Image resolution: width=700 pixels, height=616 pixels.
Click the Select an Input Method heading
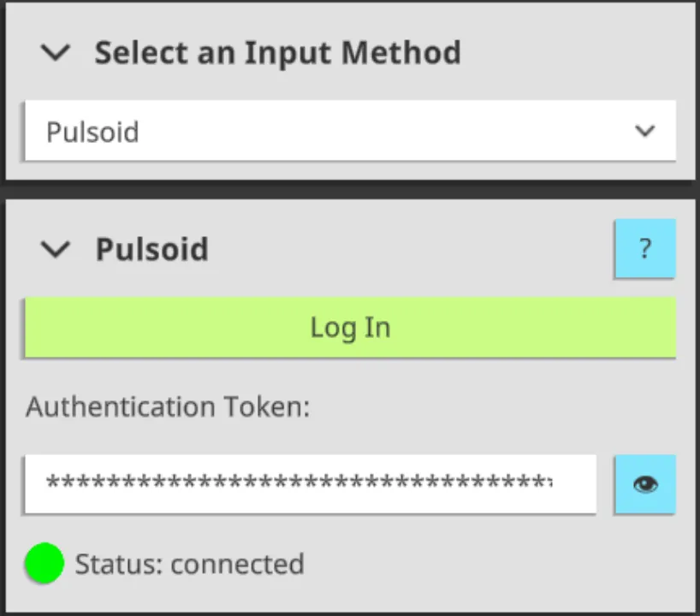(x=277, y=53)
